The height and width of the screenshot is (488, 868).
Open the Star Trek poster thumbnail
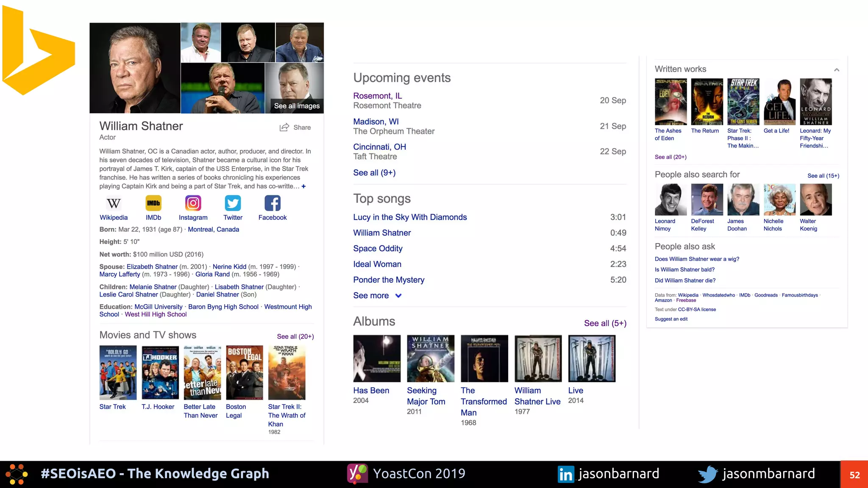118,373
